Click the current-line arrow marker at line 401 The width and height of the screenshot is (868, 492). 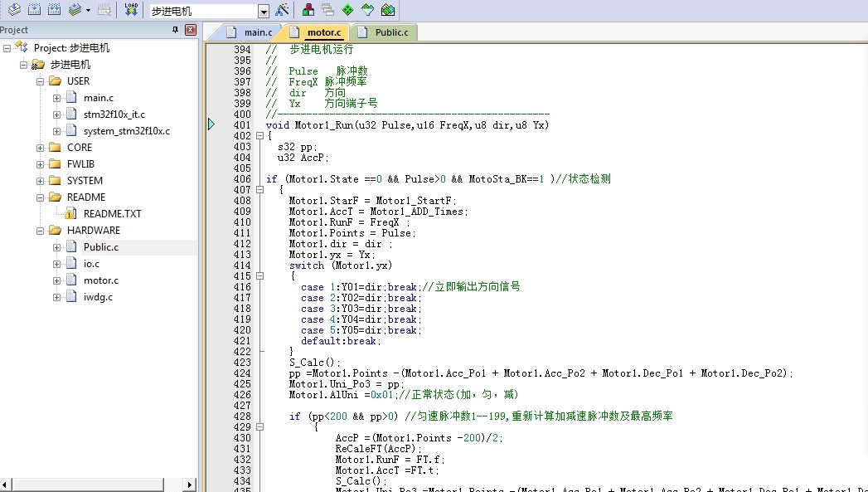tap(211, 124)
